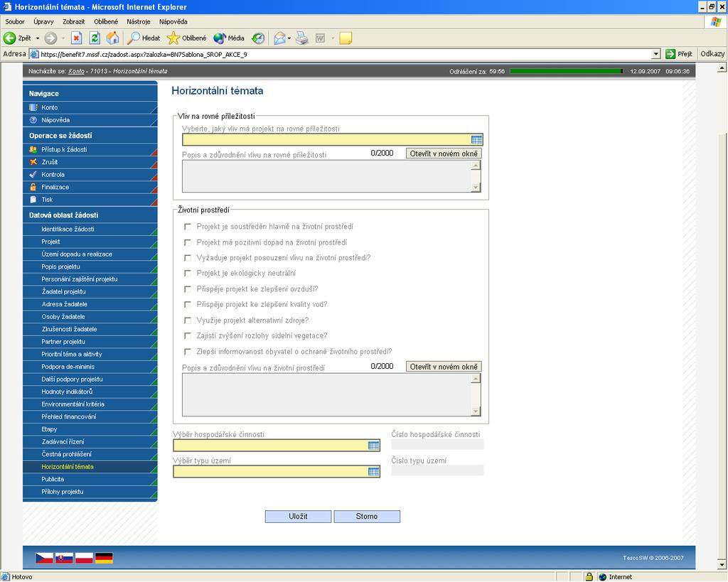The width and height of the screenshot is (728, 582).
Task: Open the Nástroje menu
Action: tap(139, 22)
